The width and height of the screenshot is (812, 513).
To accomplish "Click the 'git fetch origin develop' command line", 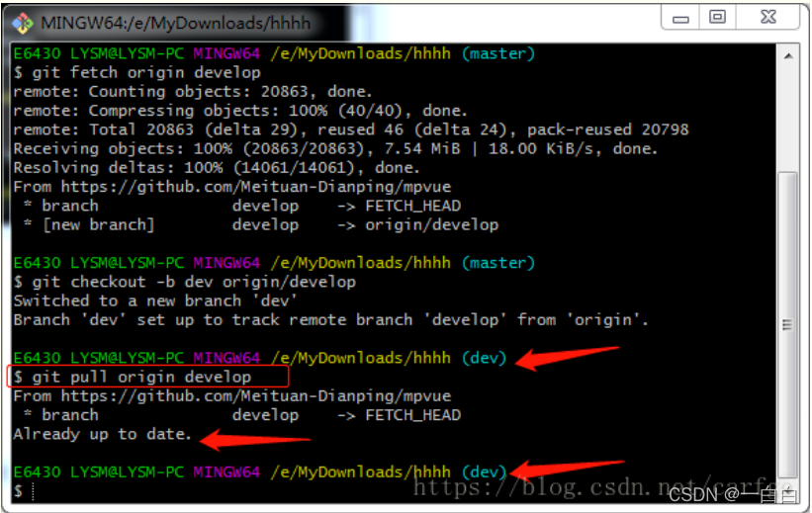I will click(x=137, y=72).
